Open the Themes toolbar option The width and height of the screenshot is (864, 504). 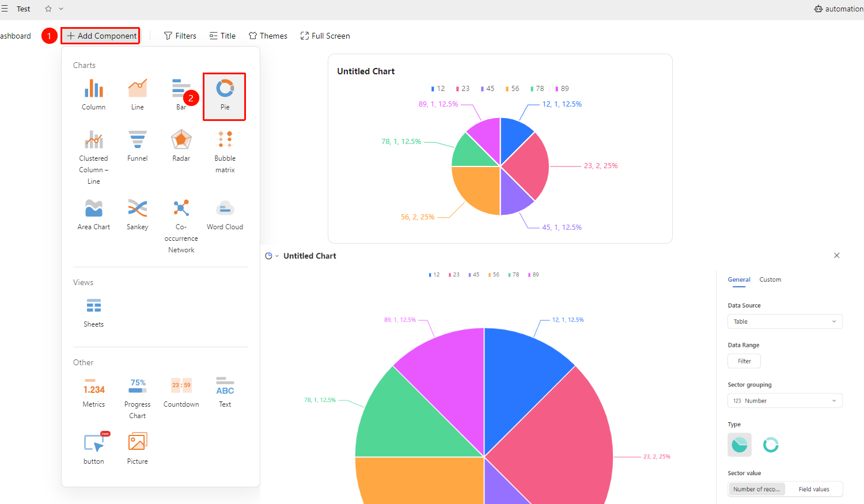(268, 36)
